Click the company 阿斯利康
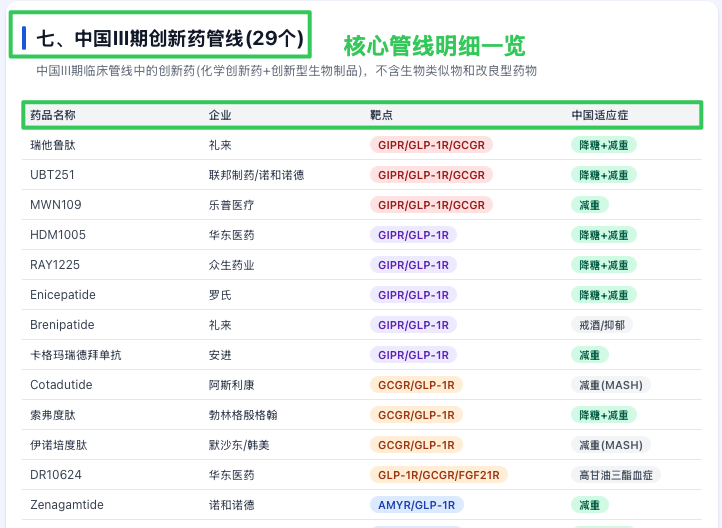722x528 pixels. click(x=231, y=384)
